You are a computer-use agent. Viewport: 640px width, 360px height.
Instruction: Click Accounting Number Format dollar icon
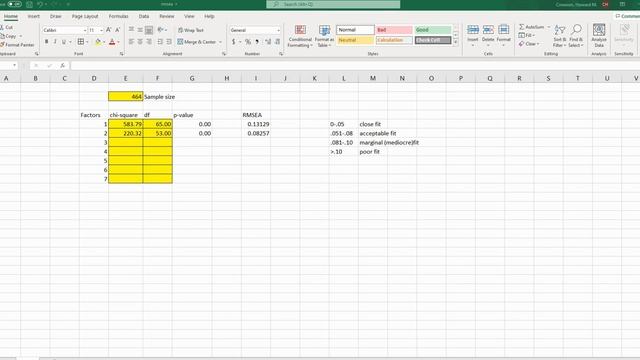coord(233,42)
